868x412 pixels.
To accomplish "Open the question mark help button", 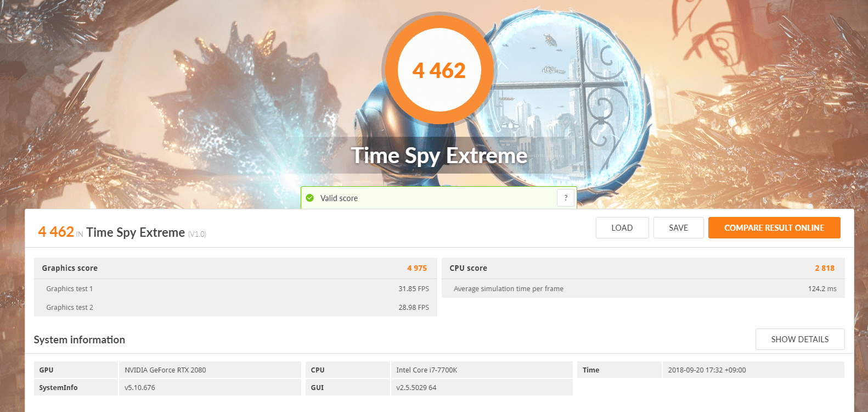I will (x=566, y=198).
